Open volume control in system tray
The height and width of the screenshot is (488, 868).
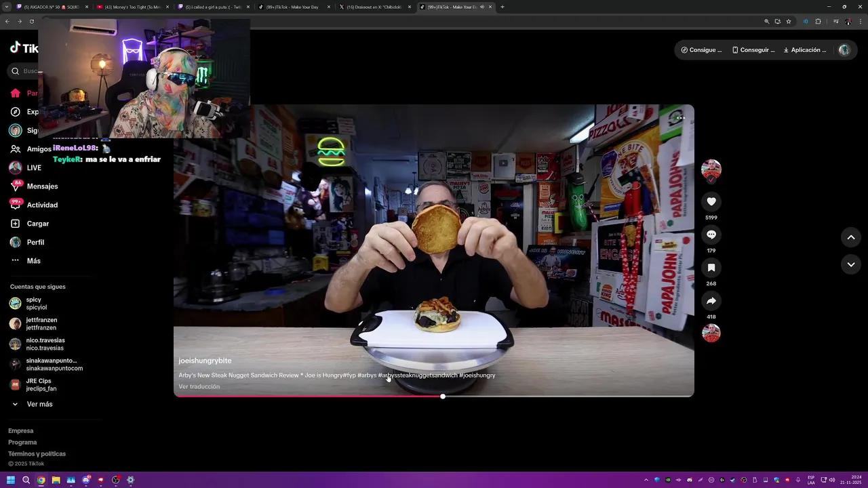[832, 480]
